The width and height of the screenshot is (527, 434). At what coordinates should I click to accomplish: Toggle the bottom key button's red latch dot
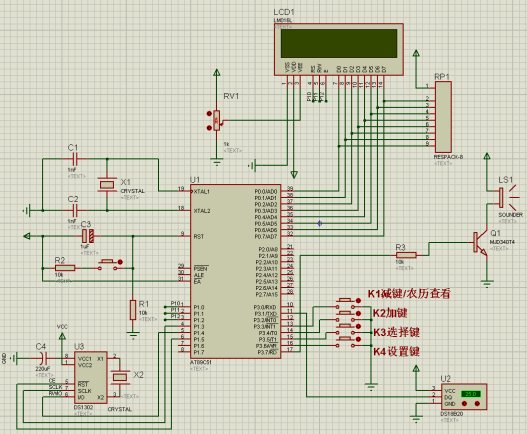pos(359,339)
